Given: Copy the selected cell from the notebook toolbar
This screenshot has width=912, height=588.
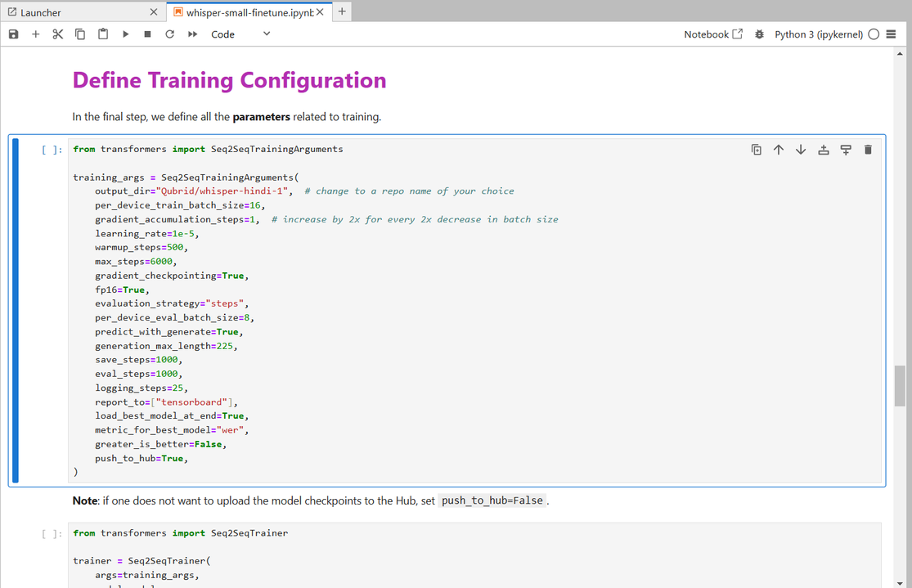Looking at the screenshot, I should click(x=80, y=34).
